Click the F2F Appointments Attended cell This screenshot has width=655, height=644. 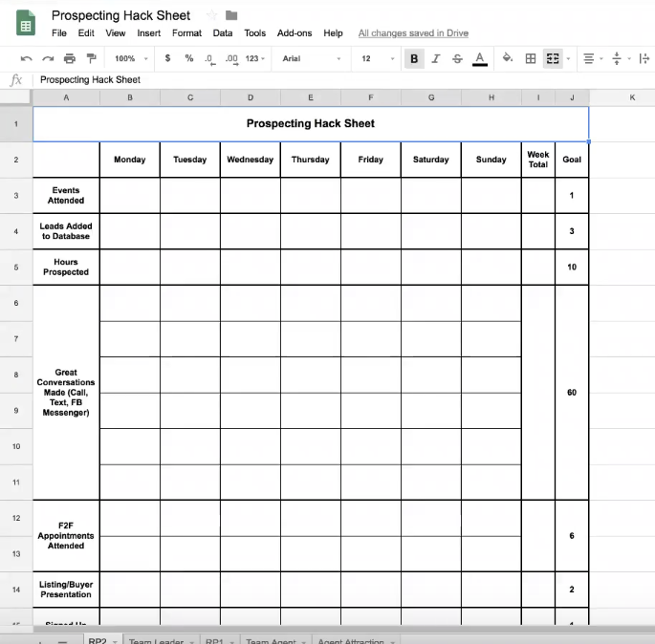pyautogui.click(x=66, y=536)
